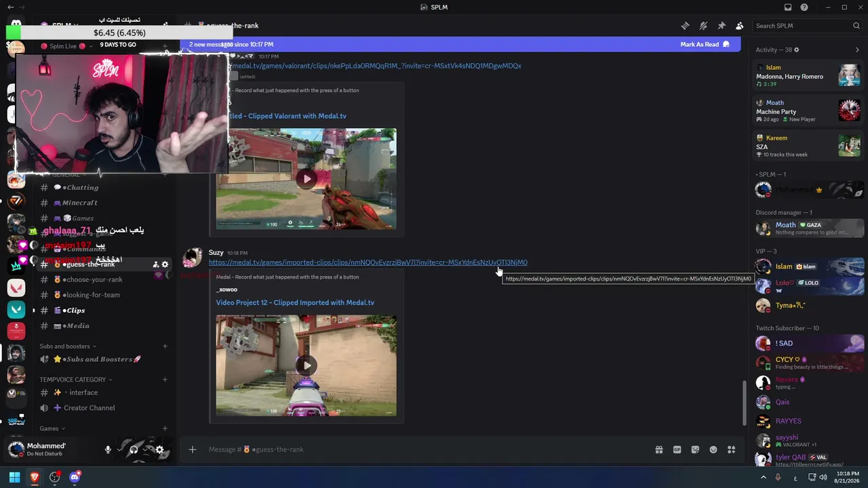This screenshot has height=488, width=868.
Task: Open the taskbar volume speaker icon
Action: [823, 477]
